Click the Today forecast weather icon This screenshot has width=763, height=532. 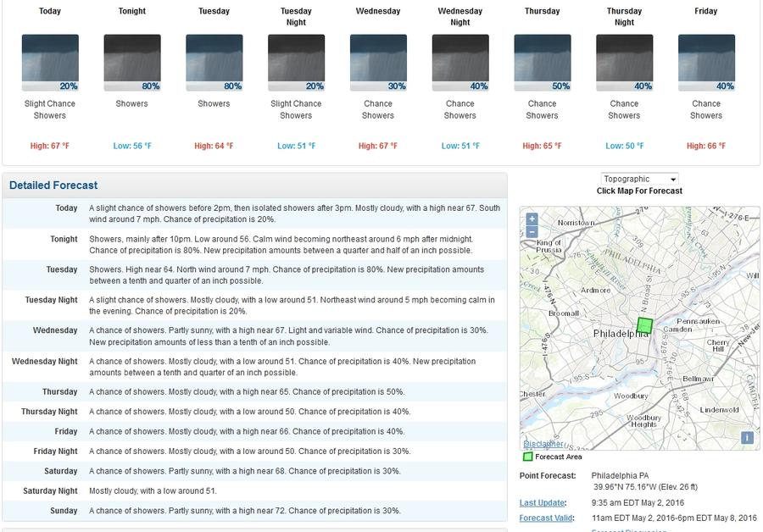[50, 63]
